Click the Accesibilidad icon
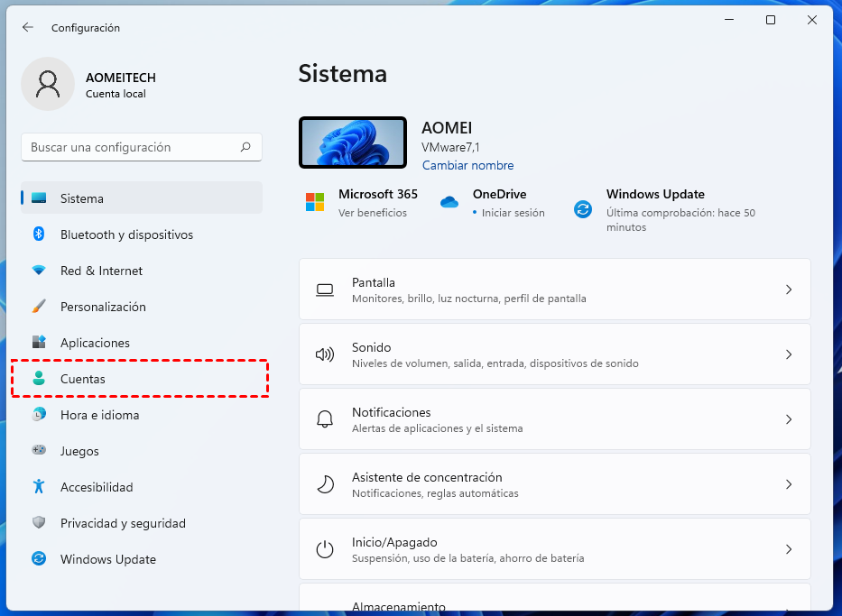Image resolution: width=842 pixels, height=616 pixels. (x=38, y=487)
